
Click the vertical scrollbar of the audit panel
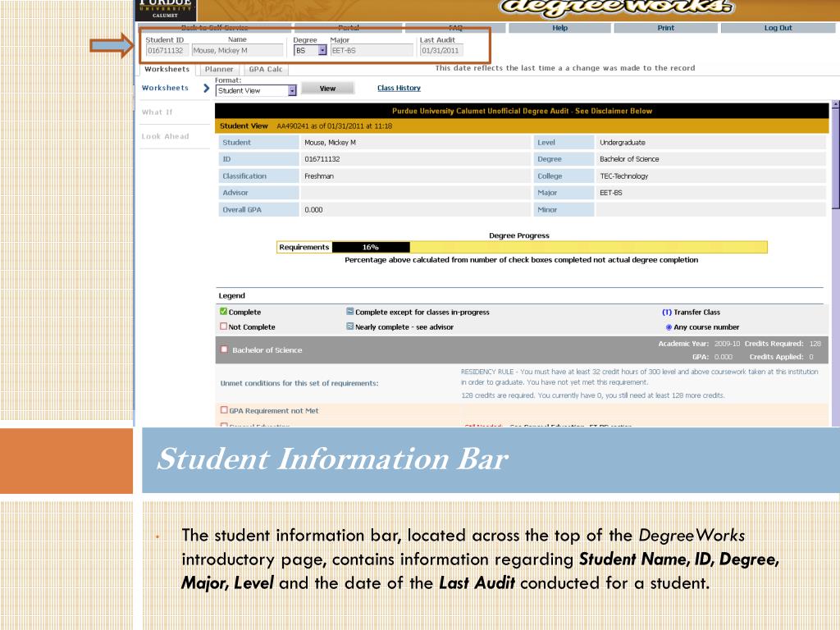pos(835,262)
